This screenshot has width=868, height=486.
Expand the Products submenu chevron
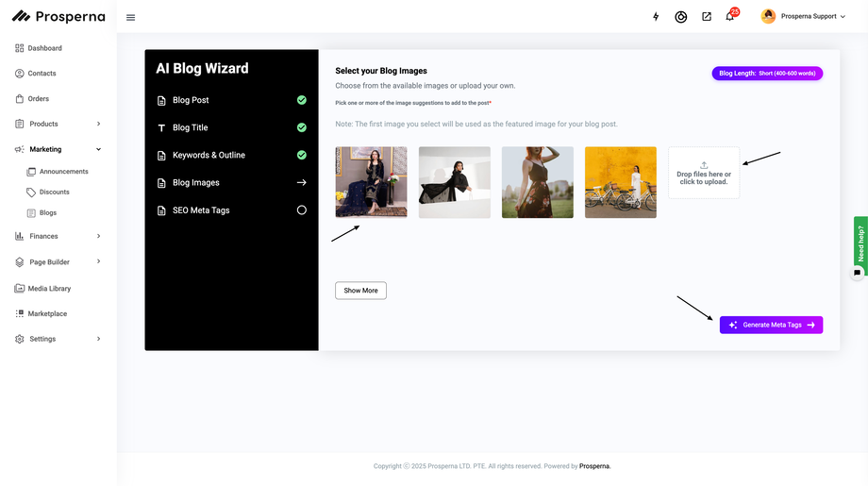point(98,124)
